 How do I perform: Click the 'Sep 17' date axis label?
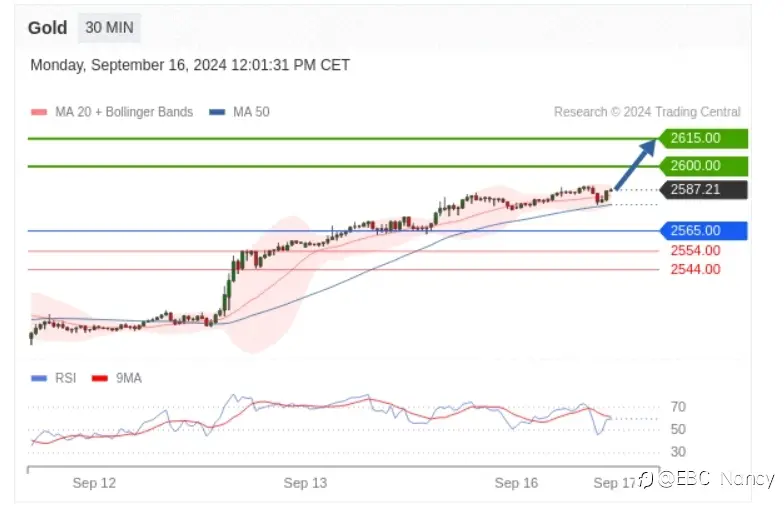click(614, 483)
